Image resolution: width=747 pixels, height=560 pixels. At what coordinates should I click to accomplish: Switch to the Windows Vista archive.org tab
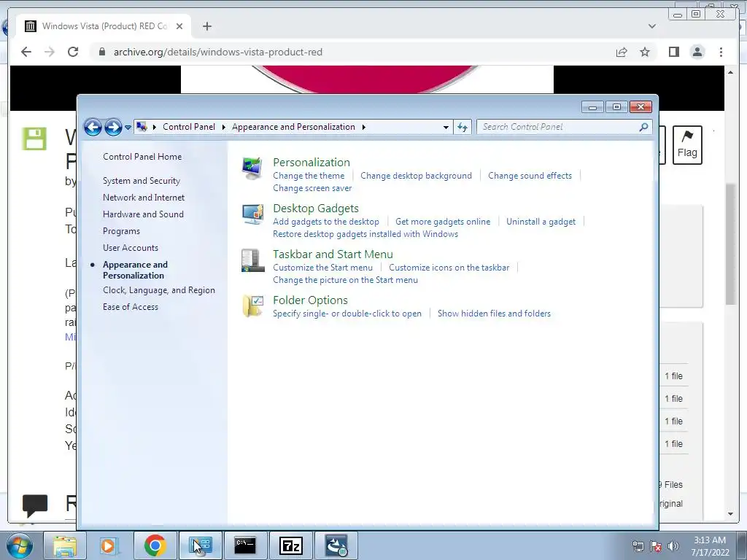coord(104,26)
